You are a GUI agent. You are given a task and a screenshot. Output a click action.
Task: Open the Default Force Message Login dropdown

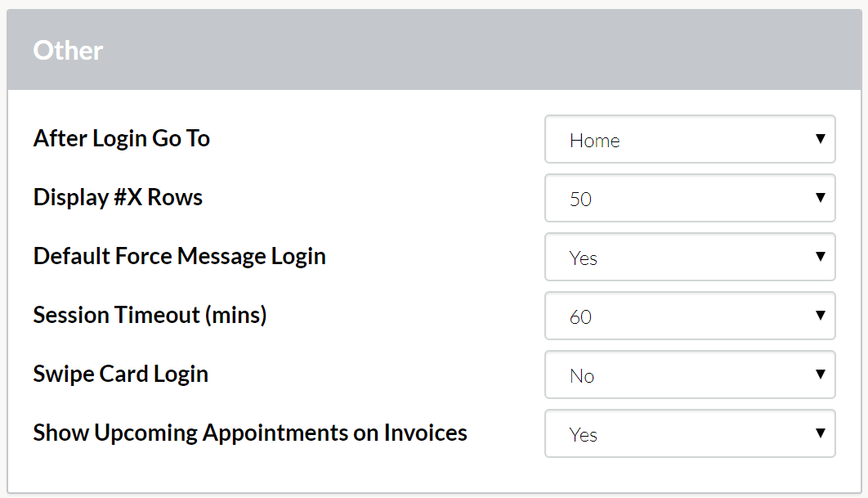(x=690, y=257)
